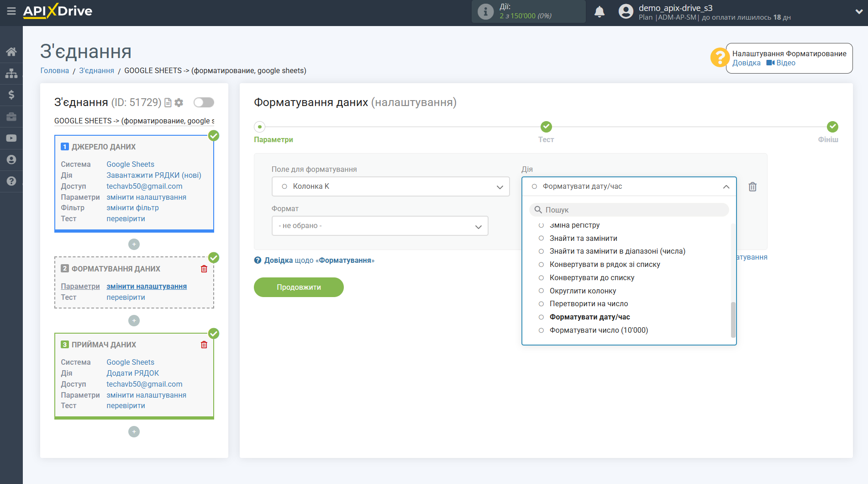Add step after Джерело даних block
This screenshot has width=868, height=484.
134,245
